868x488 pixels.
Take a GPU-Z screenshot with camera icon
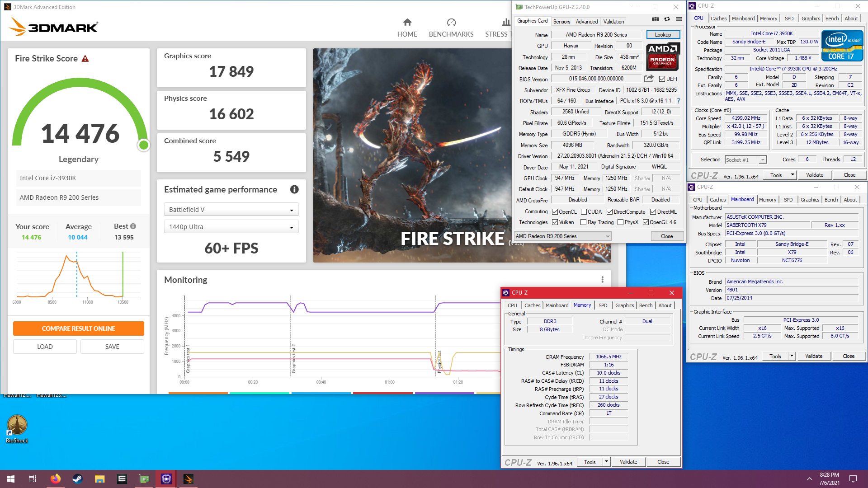click(655, 19)
